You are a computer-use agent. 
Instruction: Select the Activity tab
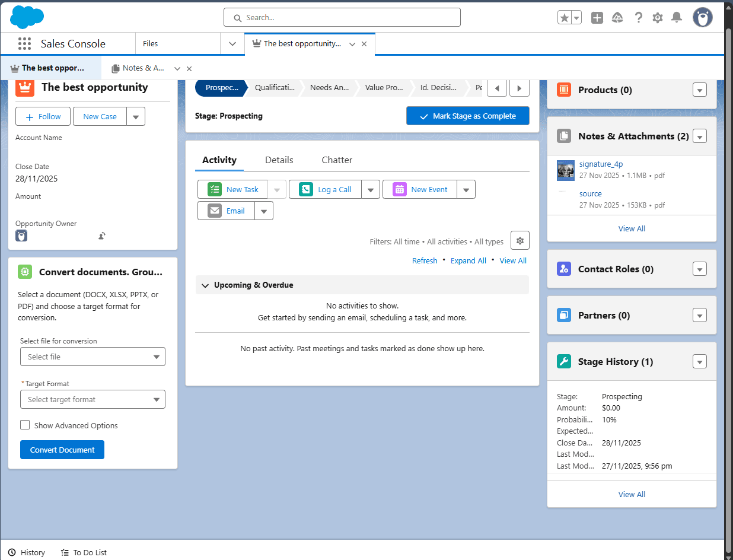[x=219, y=160]
